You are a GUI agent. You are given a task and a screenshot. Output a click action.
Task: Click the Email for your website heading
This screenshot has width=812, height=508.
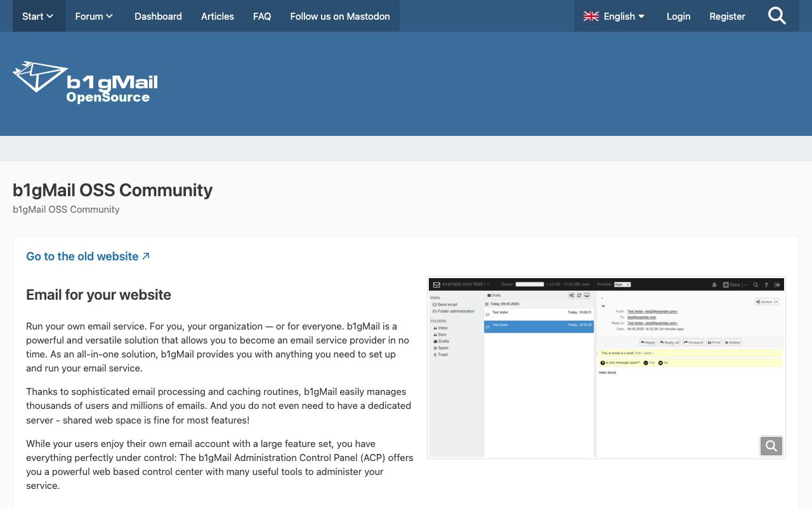pos(98,295)
